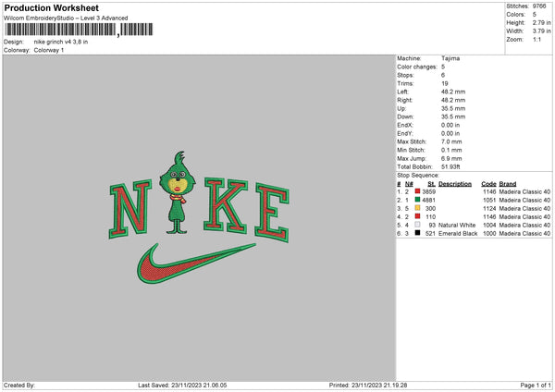This screenshot has width=555, height=392.
Task: Click the 'Created By:' footer label
Action: tap(19, 385)
